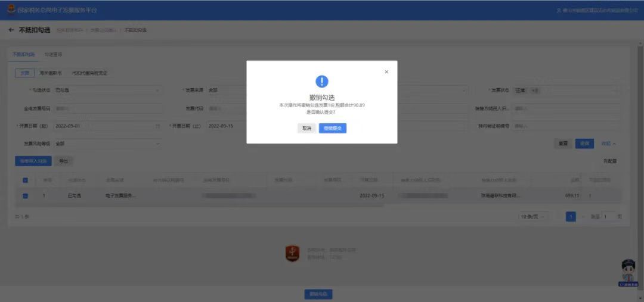Image resolution: width=644 pixels, height=302 pixels.
Task: Click 取消 to cancel 撤销勾选
Action: tap(306, 128)
